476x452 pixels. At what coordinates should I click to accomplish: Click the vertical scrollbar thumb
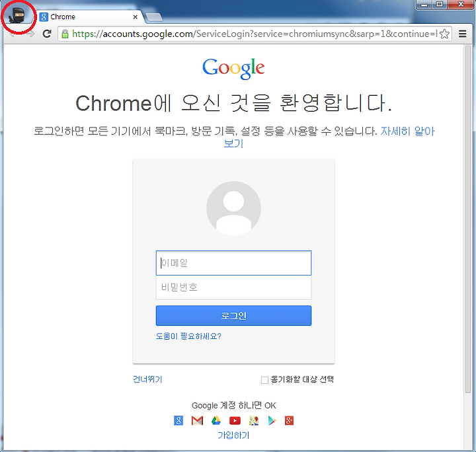pos(468,219)
